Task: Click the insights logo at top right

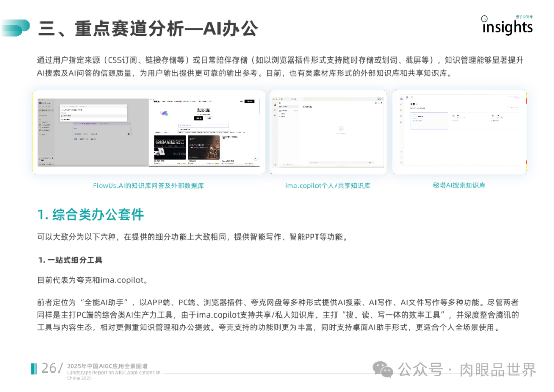Action: click(507, 26)
